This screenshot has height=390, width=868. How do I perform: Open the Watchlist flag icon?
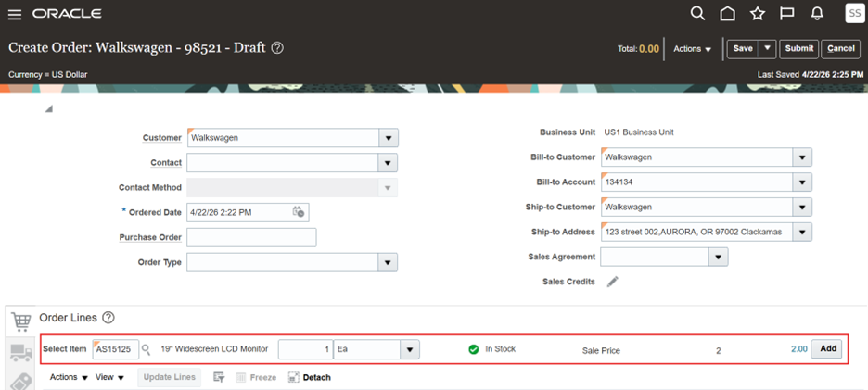click(787, 14)
